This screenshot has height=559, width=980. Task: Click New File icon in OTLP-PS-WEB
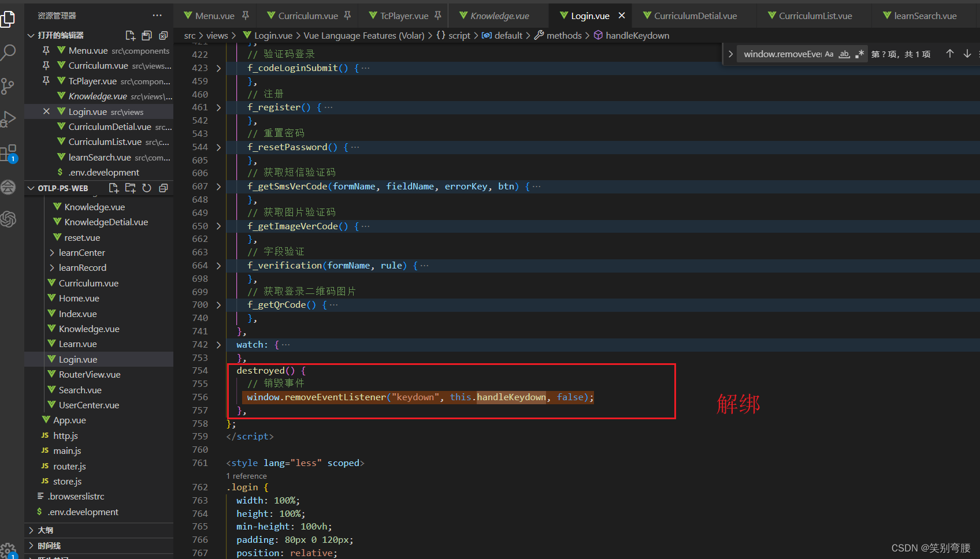[x=114, y=188]
